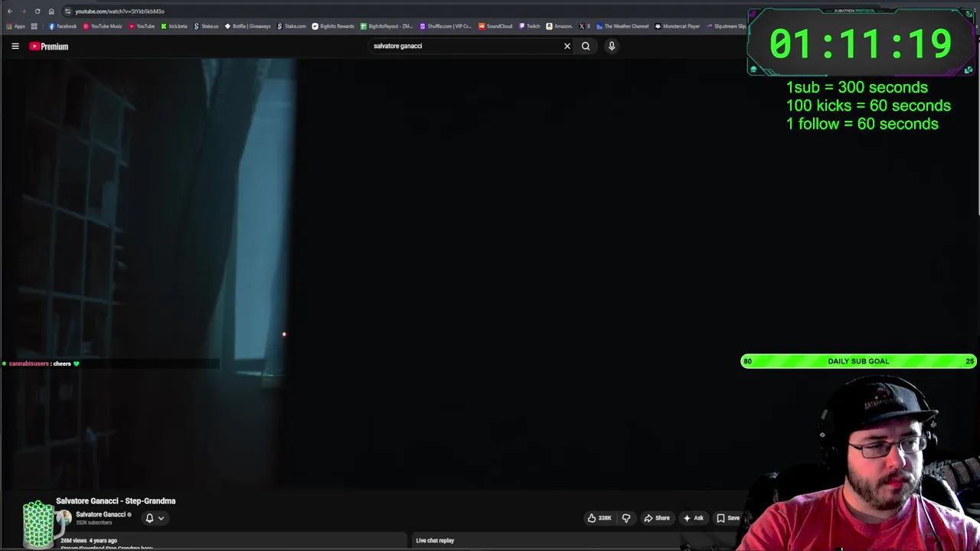980x551 pixels.
Task: Open the X bookmark
Action: (586, 26)
